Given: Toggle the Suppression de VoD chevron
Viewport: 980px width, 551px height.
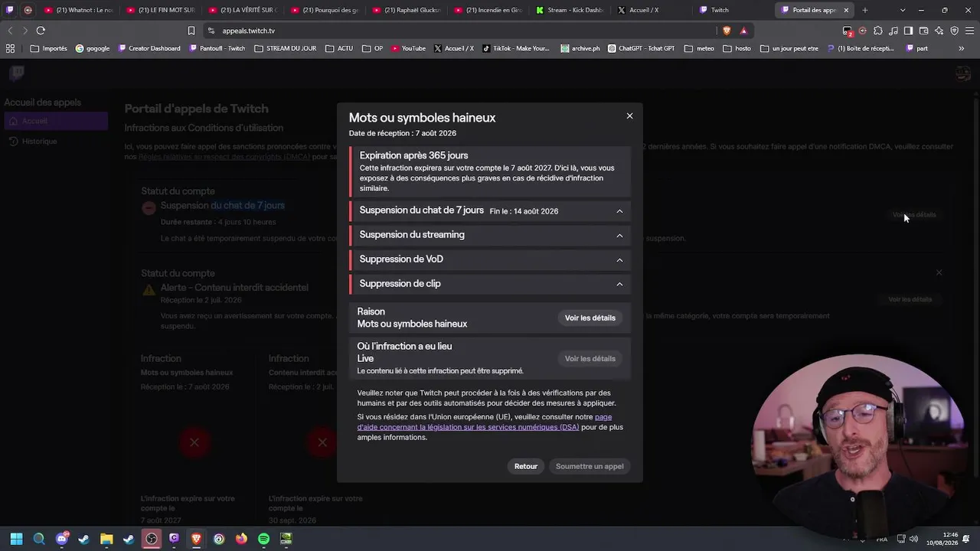Looking at the screenshot, I should pyautogui.click(x=619, y=260).
